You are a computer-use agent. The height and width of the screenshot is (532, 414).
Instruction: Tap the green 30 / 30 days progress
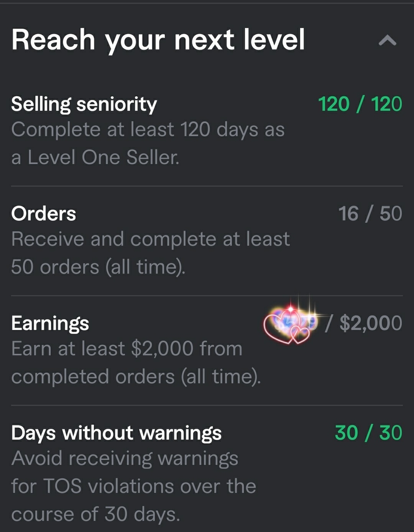(x=368, y=433)
